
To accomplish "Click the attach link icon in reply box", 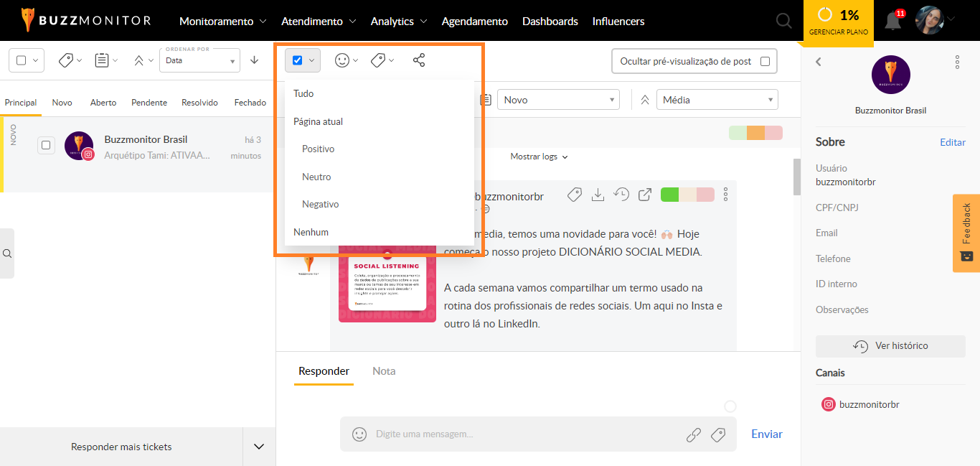I will (693, 434).
